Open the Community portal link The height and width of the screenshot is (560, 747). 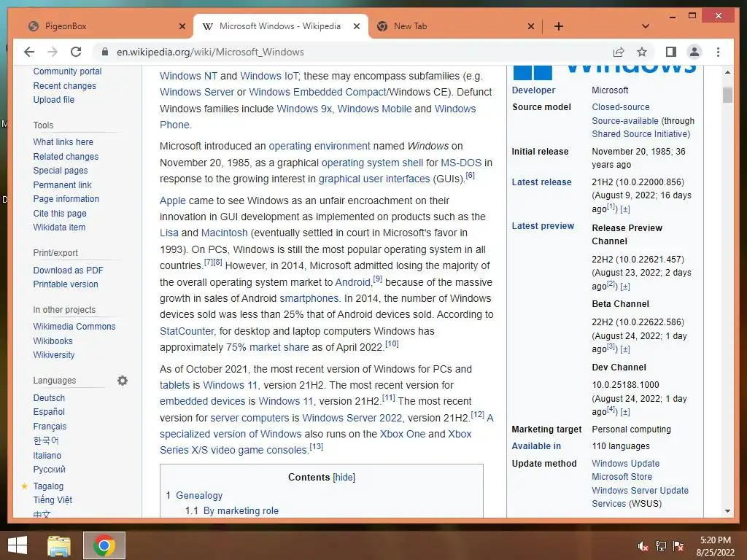(x=67, y=71)
